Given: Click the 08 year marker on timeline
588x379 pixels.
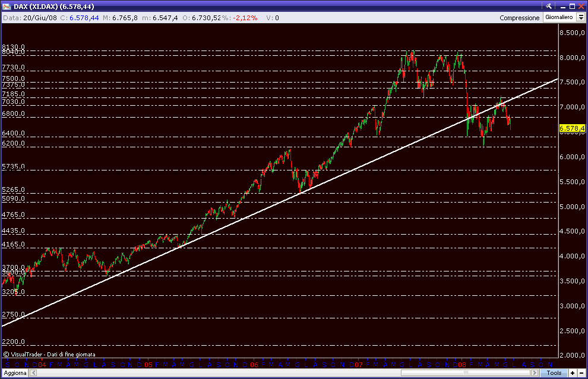Looking at the screenshot, I should [462, 364].
